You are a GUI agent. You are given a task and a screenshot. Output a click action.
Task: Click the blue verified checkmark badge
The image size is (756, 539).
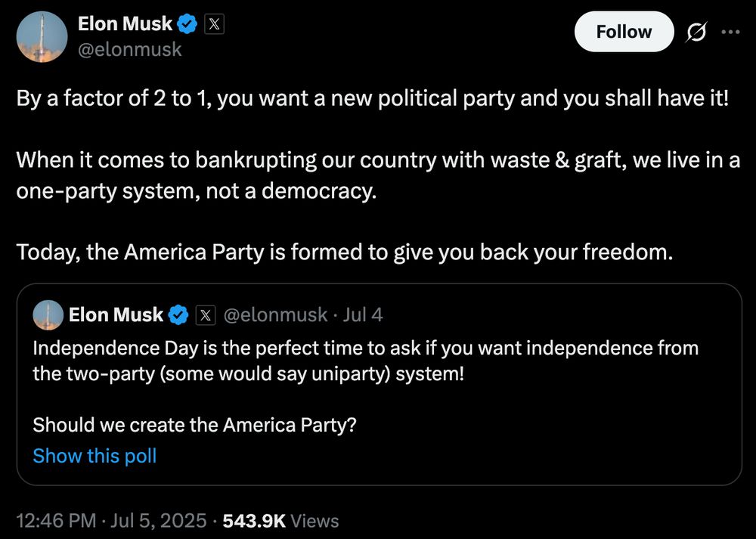(x=187, y=23)
